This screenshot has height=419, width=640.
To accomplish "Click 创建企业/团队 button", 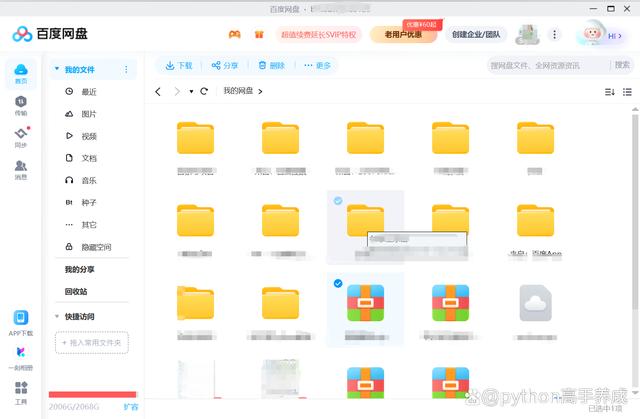I will click(476, 35).
